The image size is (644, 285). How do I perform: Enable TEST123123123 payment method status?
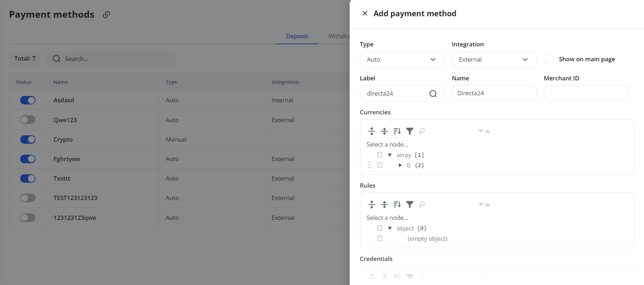coord(28,198)
